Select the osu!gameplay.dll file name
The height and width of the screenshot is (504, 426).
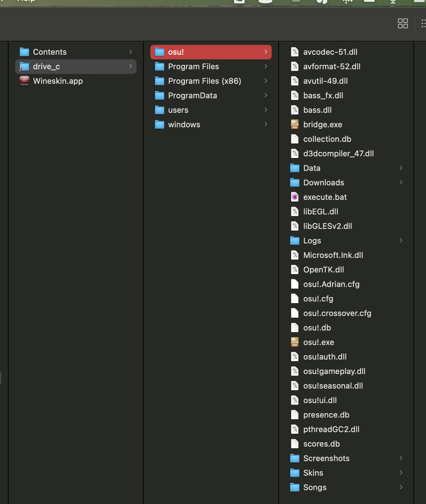click(334, 371)
